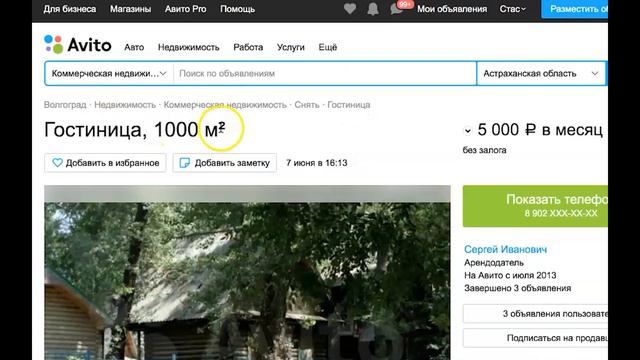Click Добавить заметку button
Viewport: 640px width, 360px height.
tap(224, 163)
